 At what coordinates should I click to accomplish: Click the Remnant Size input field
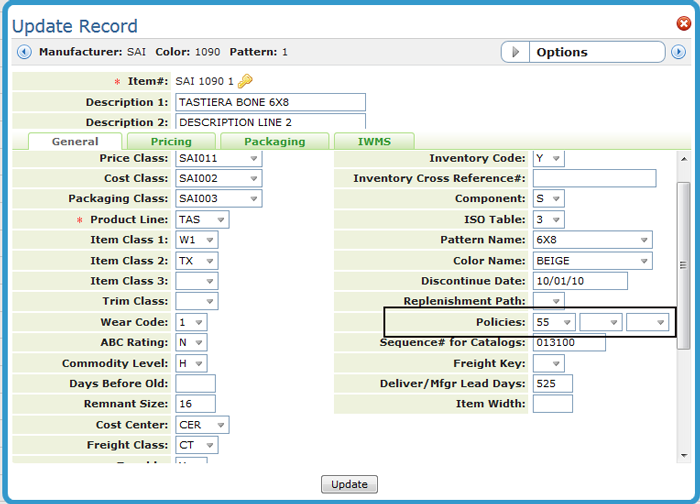point(195,404)
